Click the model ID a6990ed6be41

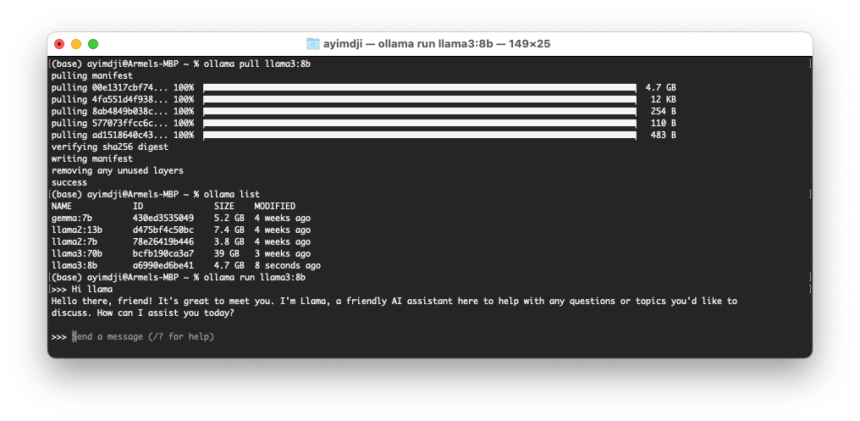[x=163, y=266]
